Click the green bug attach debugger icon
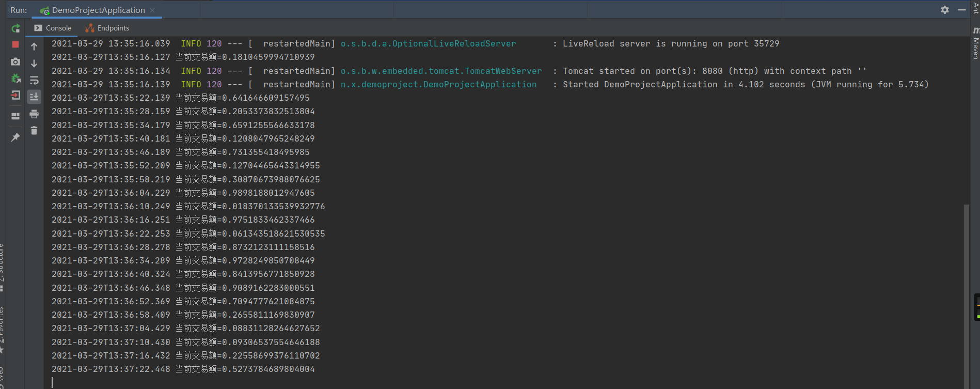The width and height of the screenshot is (980, 389). click(15, 79)
